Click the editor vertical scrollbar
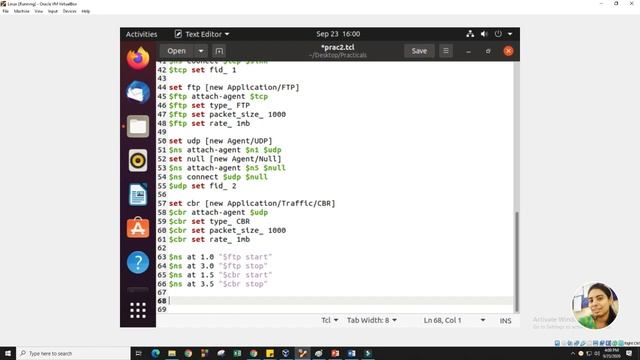The image size is (640, 360). point(516,261)
